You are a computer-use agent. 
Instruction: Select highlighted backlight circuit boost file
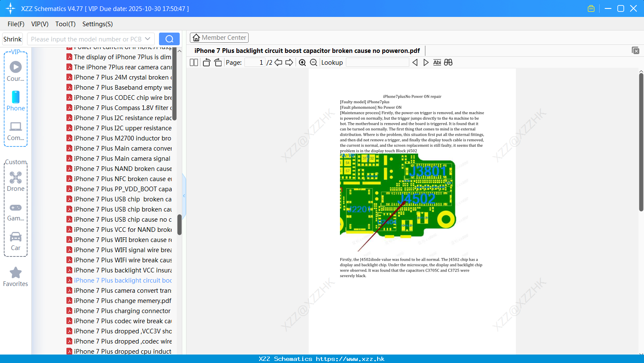tap(119, 280)
